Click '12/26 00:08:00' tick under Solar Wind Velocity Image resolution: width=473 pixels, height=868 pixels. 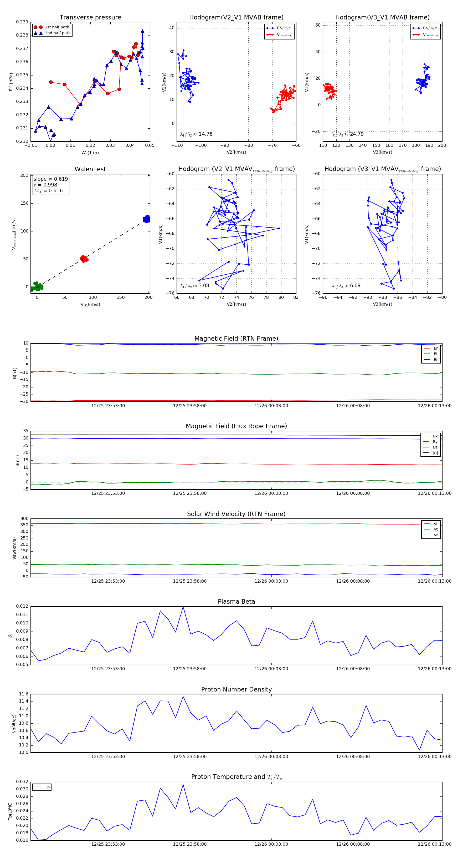[x=353, y=581]
